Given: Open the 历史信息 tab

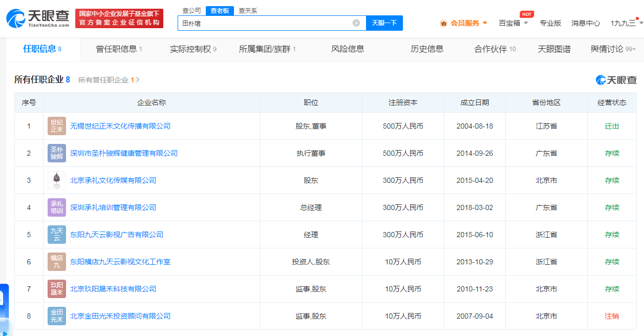Looking at the screenshot, I should click(x=427, y=49).
